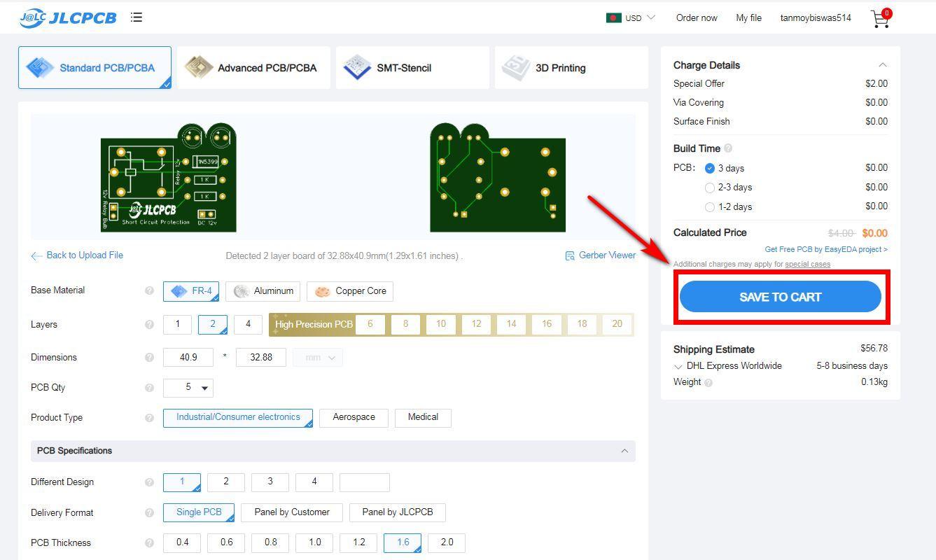Select 2-3 days build time
Viewport: 936px width, 560px height.
(x=710, y=188)
